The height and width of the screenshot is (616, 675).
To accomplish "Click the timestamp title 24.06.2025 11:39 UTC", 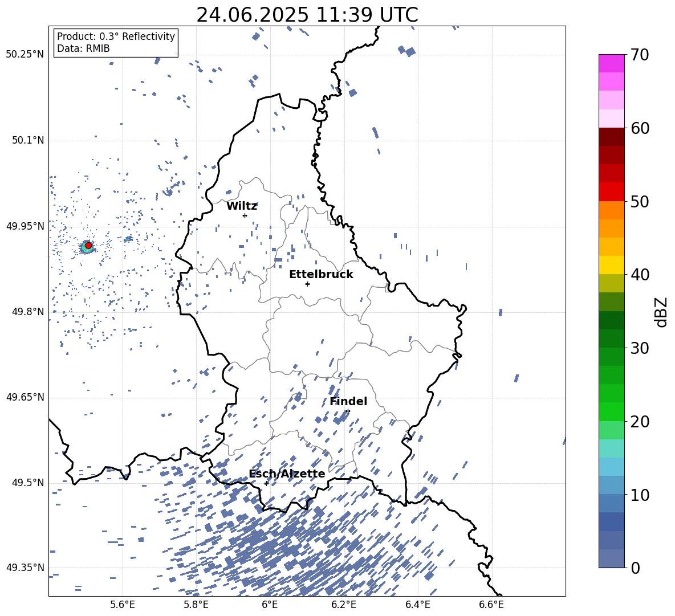I will click(x=307, y=15).
